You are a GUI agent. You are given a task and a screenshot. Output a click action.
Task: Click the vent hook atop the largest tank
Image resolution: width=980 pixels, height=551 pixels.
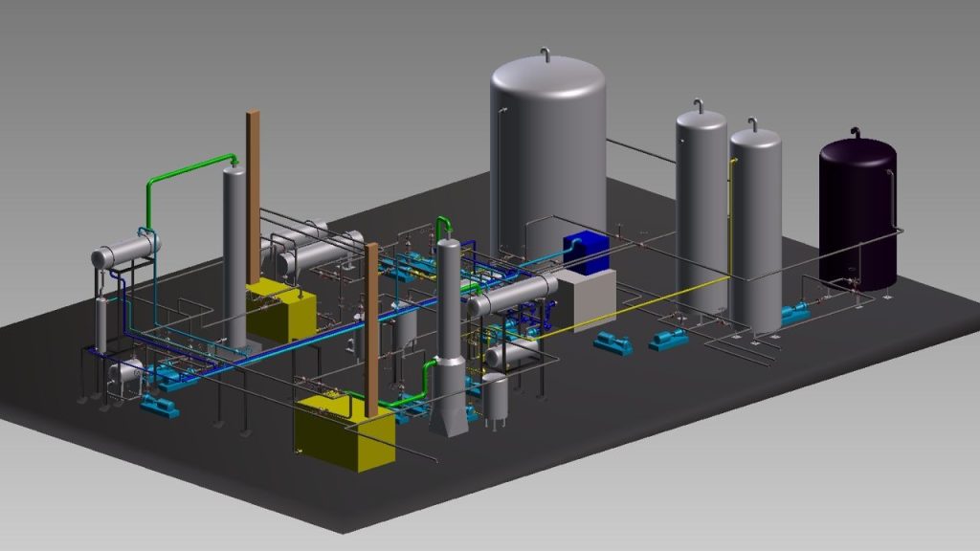coord(546,54)
